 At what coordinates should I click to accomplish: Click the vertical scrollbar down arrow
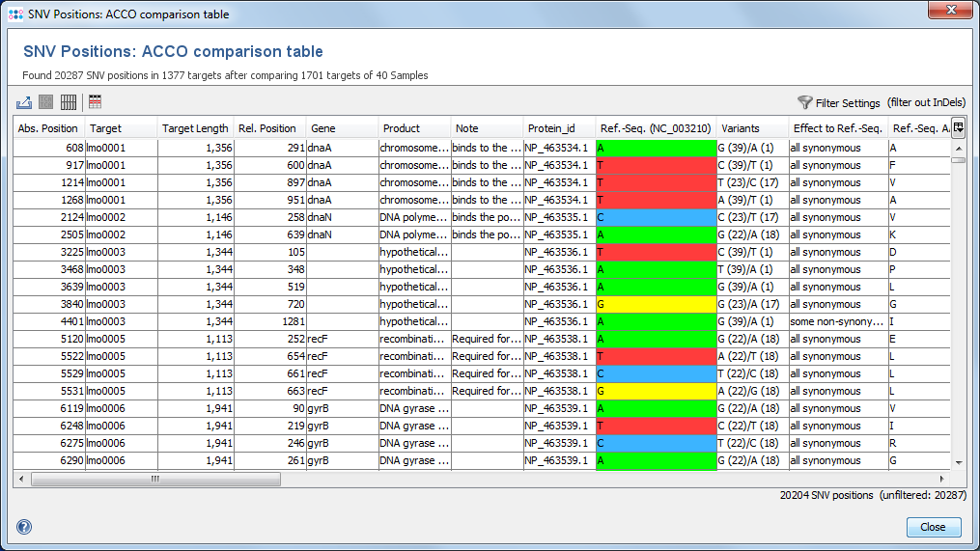(958, 462)
